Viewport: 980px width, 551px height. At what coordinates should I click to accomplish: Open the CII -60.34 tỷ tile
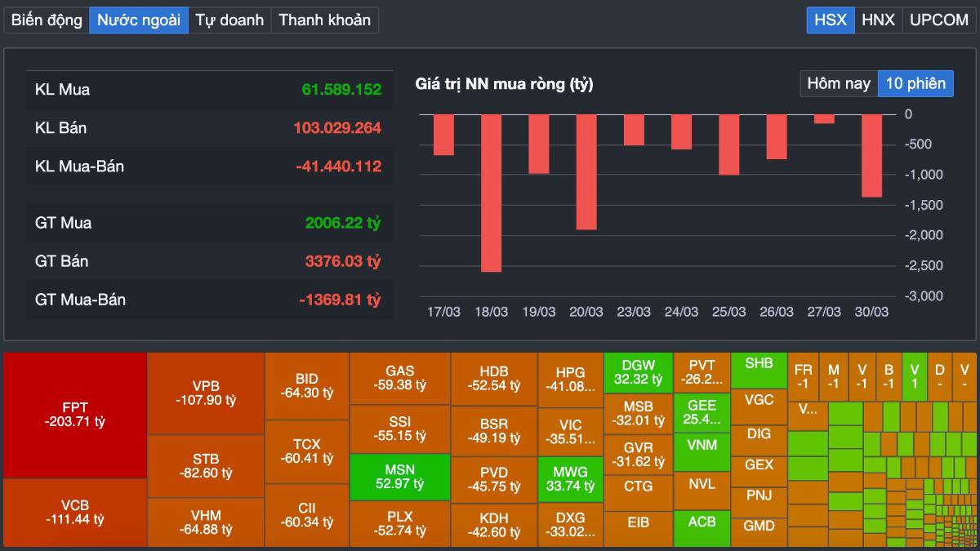[x=307, y=515]
